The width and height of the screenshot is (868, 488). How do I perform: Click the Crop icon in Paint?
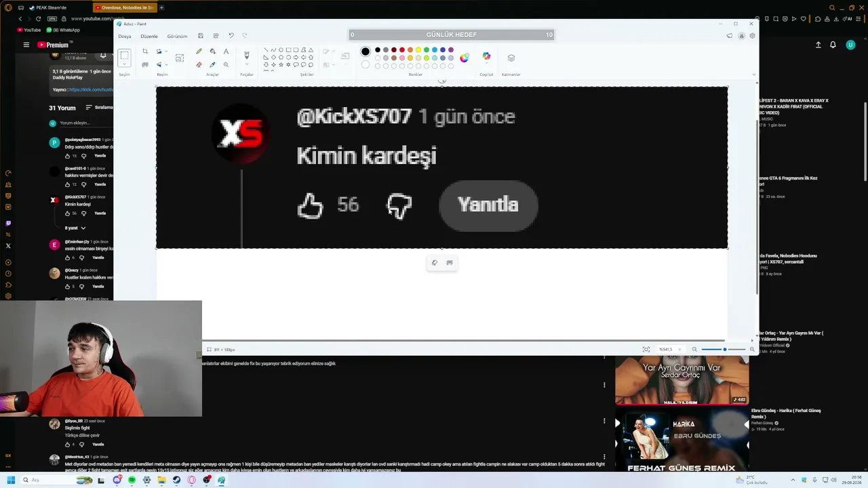[x=145, y=52]
